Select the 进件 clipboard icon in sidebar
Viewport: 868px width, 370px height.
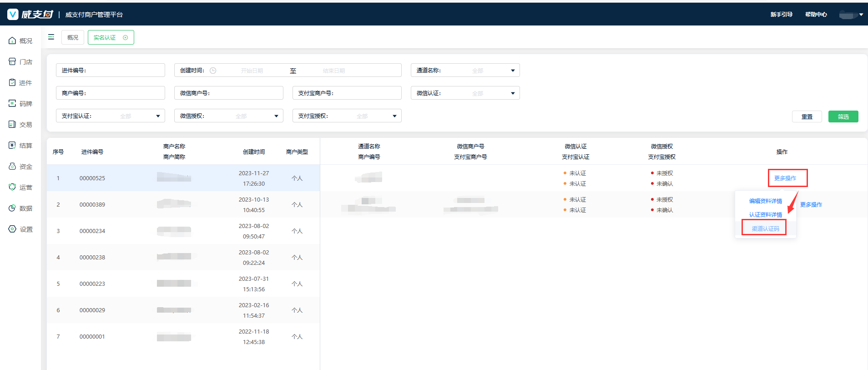[12, 82]
